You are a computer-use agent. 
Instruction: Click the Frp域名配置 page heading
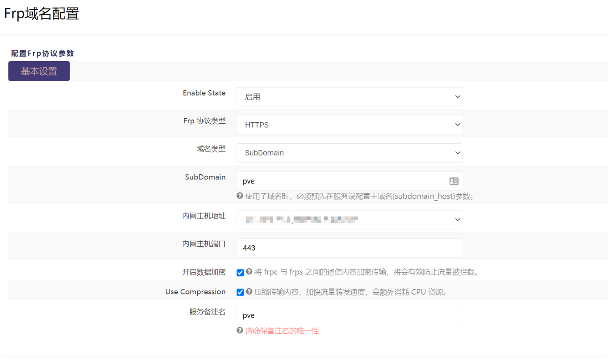[x=41, y=14]
